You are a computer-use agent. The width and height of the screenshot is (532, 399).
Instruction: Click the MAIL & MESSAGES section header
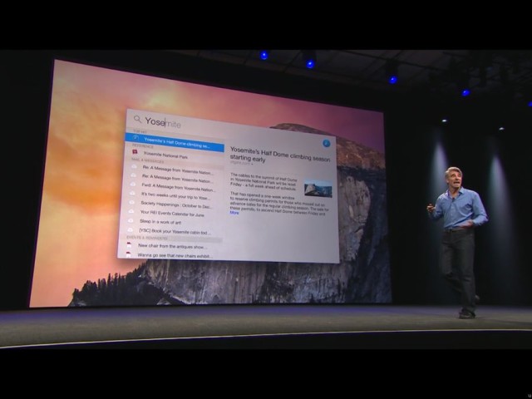147,160
